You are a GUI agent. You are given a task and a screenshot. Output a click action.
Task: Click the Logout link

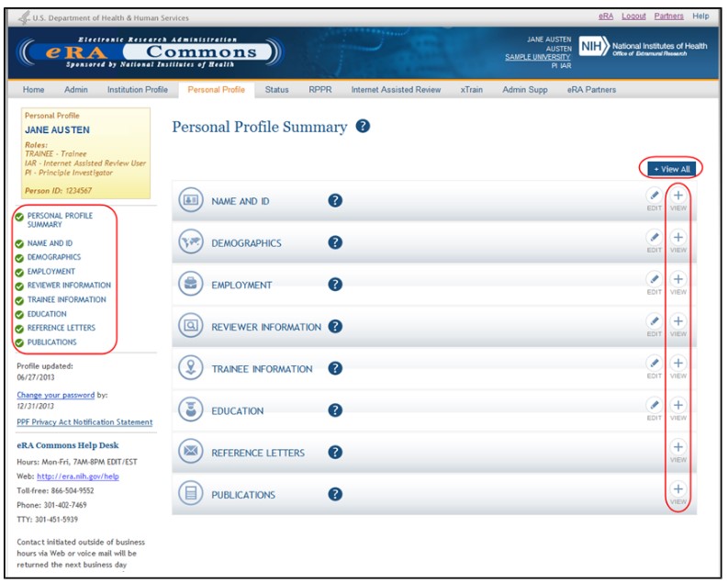(633, 17)
